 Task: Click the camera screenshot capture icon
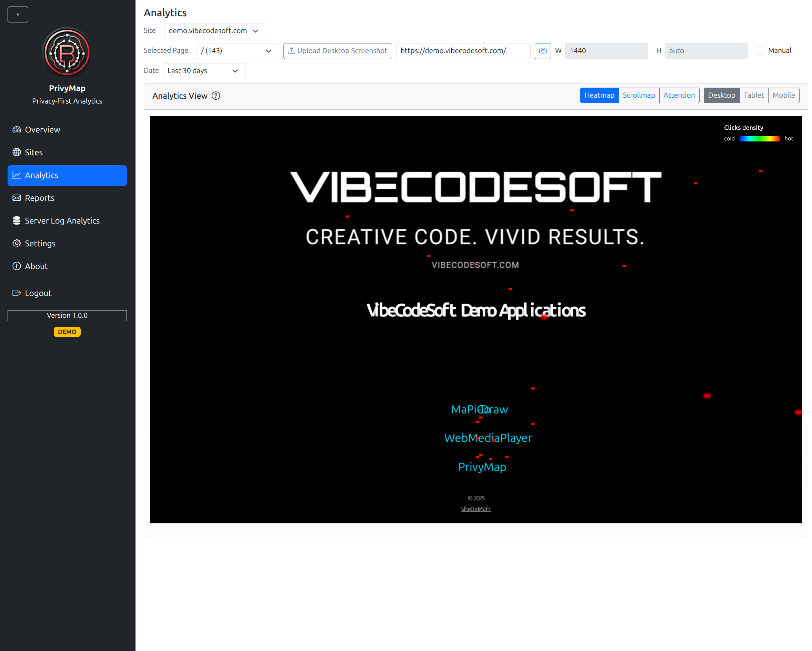542,51
